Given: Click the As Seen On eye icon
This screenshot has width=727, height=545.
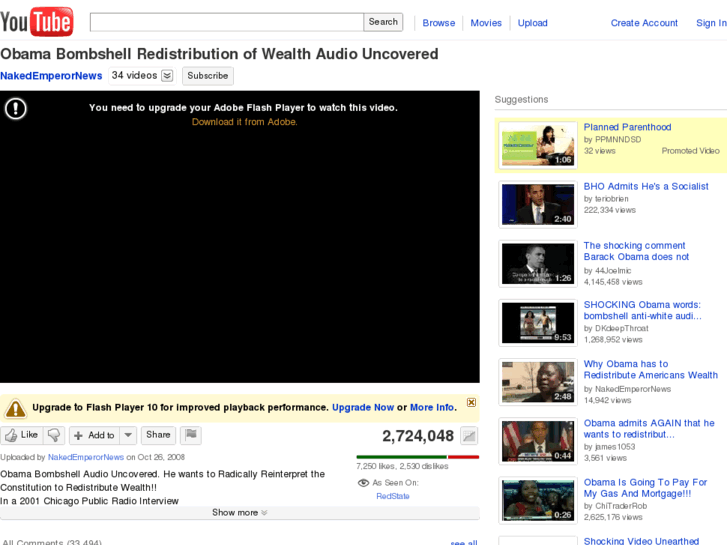Looking at the screenshot, I should pyautogui.click(x=363, y=483).
